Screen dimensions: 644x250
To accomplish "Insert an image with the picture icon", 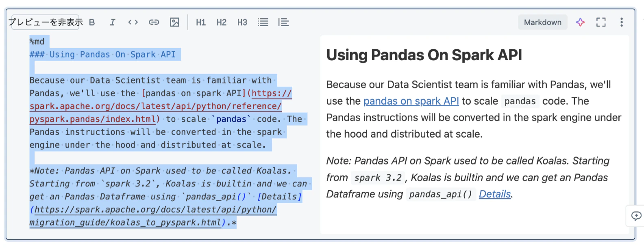I will click(175, 22).
